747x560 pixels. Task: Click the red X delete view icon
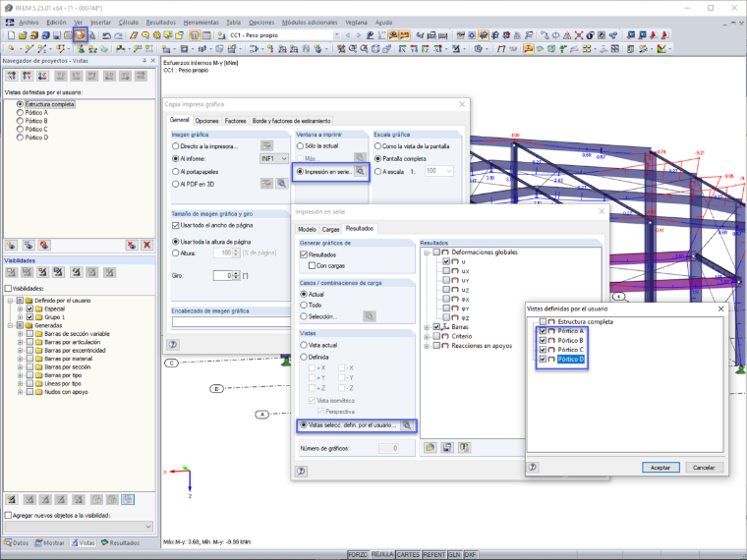click(147, 246)
